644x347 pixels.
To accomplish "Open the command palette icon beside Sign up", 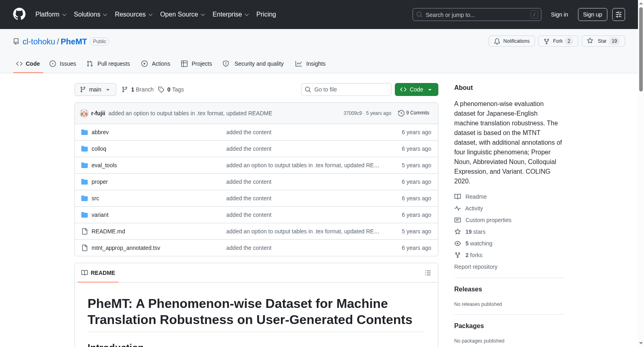I will [618, 15].
